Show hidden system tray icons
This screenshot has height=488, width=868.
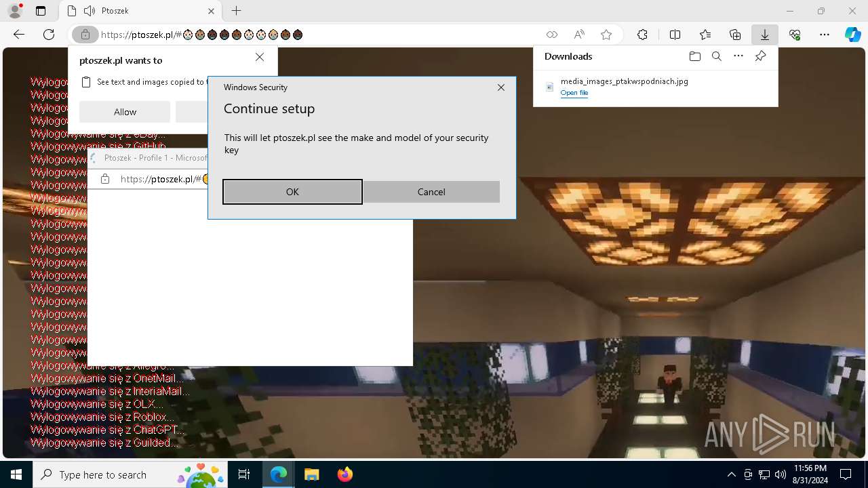pyautogui.click(x=731, y=474)
